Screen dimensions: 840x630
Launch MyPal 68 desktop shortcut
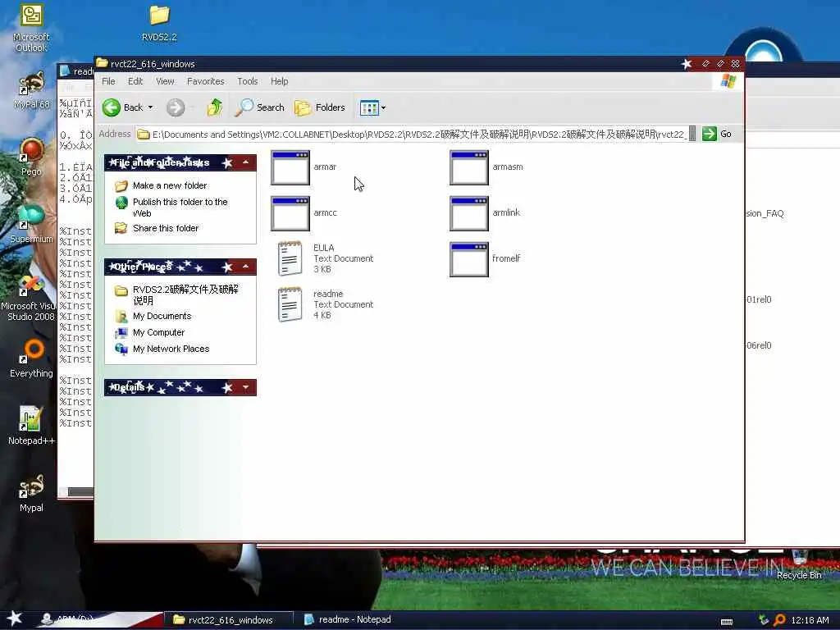pyautogui.click(x=31, y=90)
